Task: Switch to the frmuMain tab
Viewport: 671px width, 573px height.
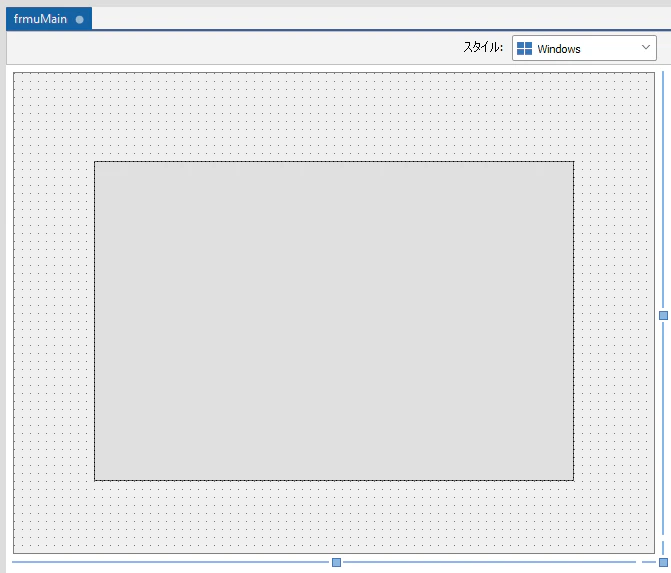Action: [x=49, y=19]
